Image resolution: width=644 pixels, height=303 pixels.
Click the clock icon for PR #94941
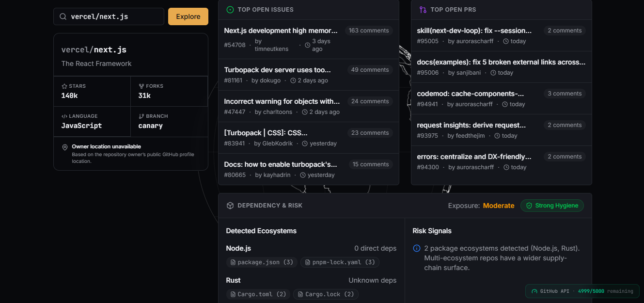[x=505, y=104]
